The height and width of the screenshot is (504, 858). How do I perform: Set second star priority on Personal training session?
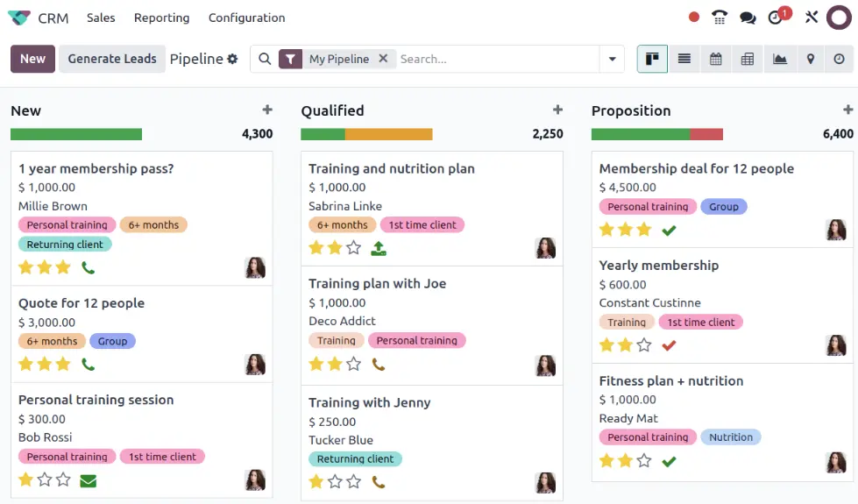45,480
